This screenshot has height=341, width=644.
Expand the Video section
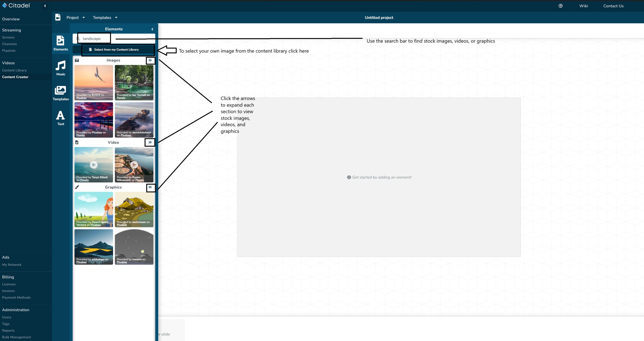pyautogui.click(x=150, y=142)
